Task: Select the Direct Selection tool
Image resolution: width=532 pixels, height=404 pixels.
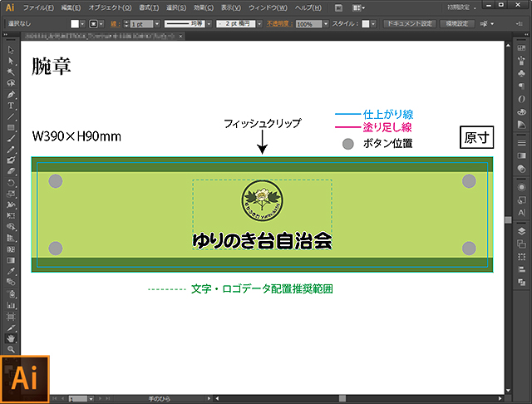Action: click(x=11, y=61)
